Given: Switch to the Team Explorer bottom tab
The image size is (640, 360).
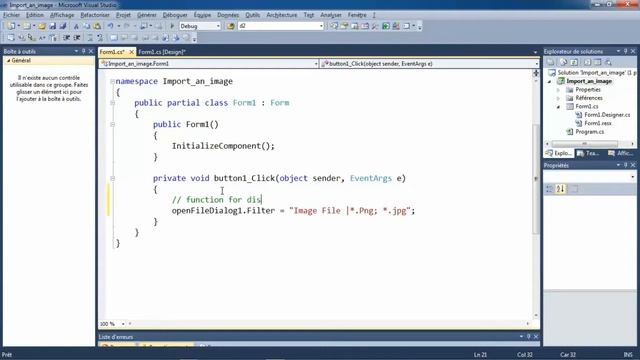Looking at the screenshot, I should 588,153.
